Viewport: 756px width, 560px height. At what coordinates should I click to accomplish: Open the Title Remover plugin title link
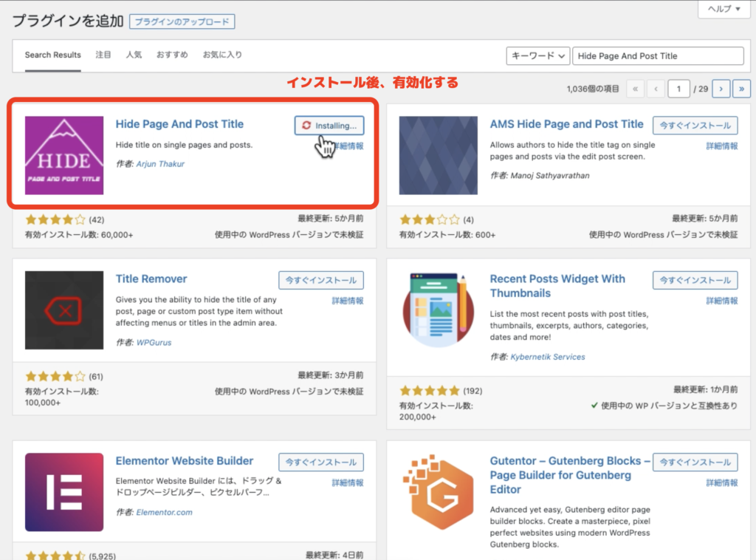[151, 279]
